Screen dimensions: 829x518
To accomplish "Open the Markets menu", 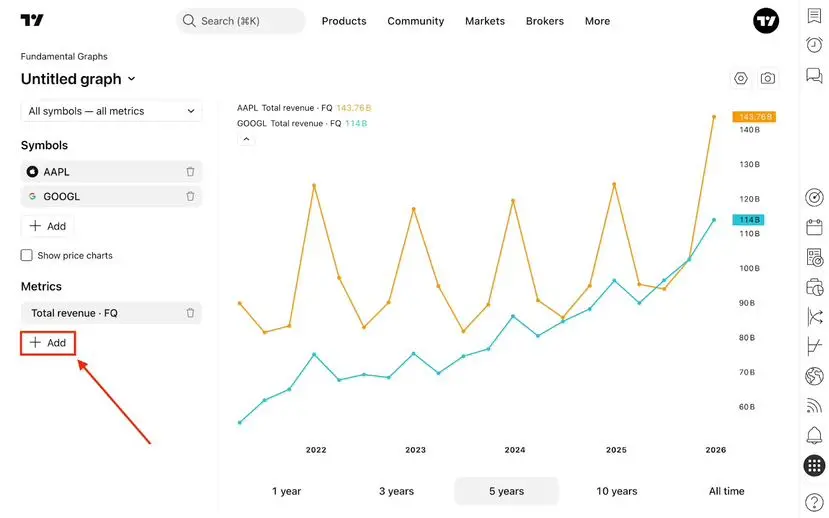I will [484, 21].
